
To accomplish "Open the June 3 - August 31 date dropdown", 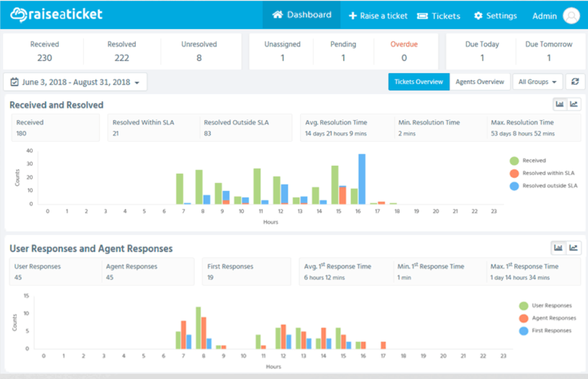I will (x=75, y=82).
